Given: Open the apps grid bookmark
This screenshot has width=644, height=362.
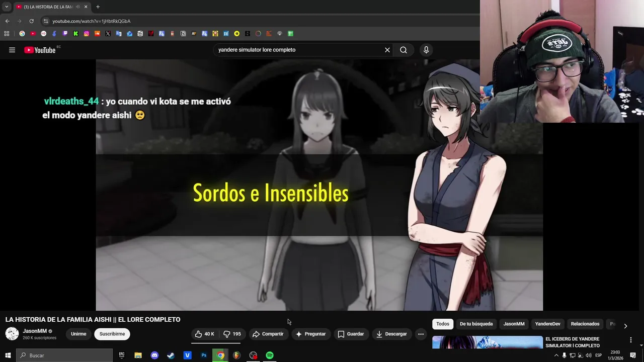Looking at the screenshot, I should click(7, 34).
